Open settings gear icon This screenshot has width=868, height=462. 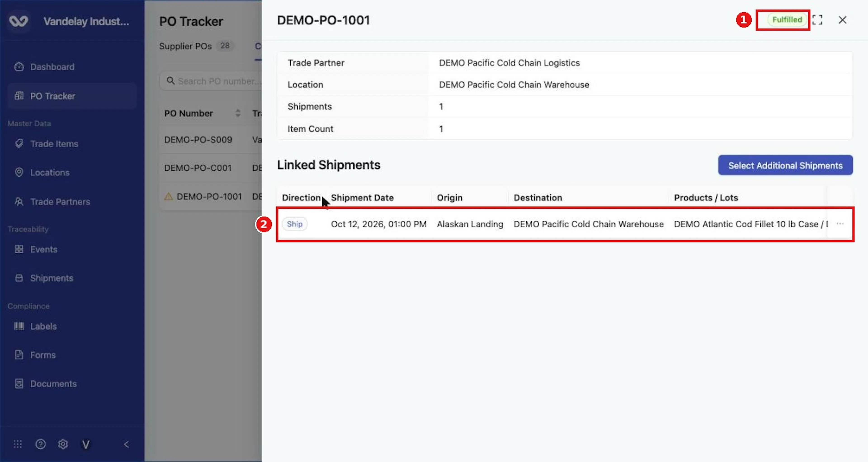click(x=63, y=444)
